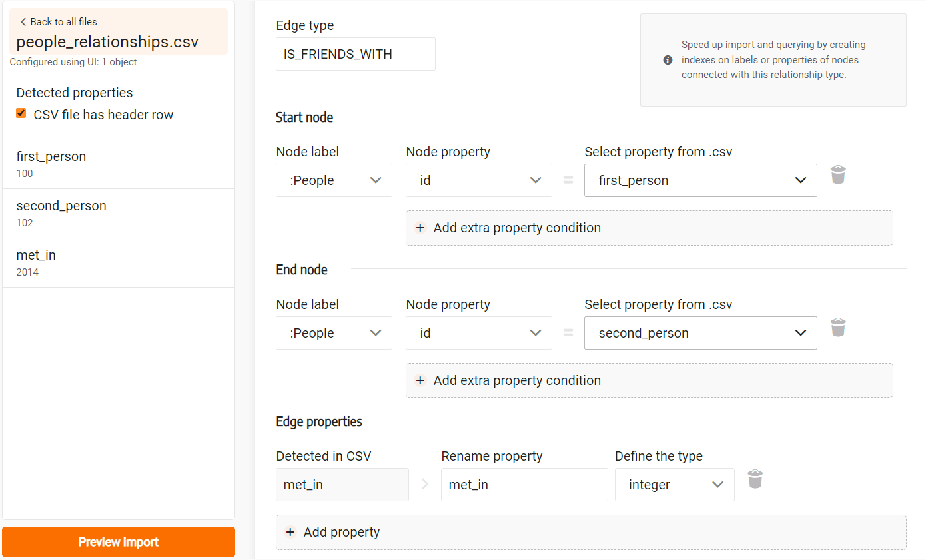The image size is (926, 560).
Task: Open the first_person csv property dropdown
Action: 701,180
